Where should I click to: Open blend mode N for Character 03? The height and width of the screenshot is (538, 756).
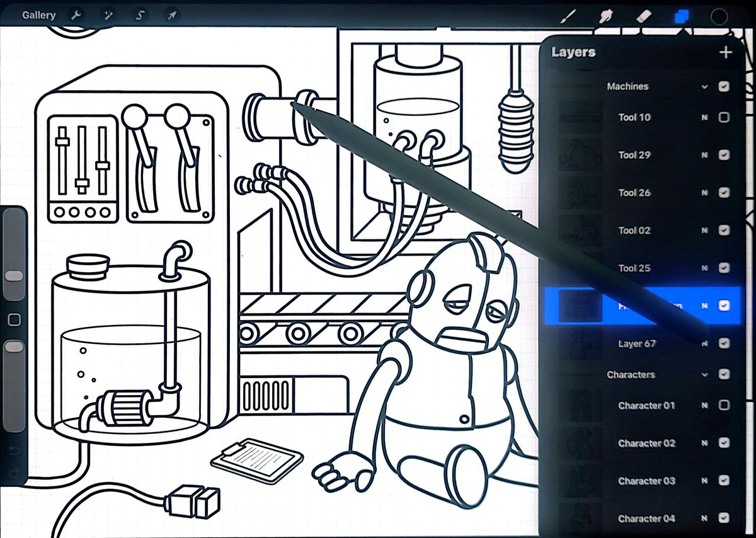[x=704, y=481]
